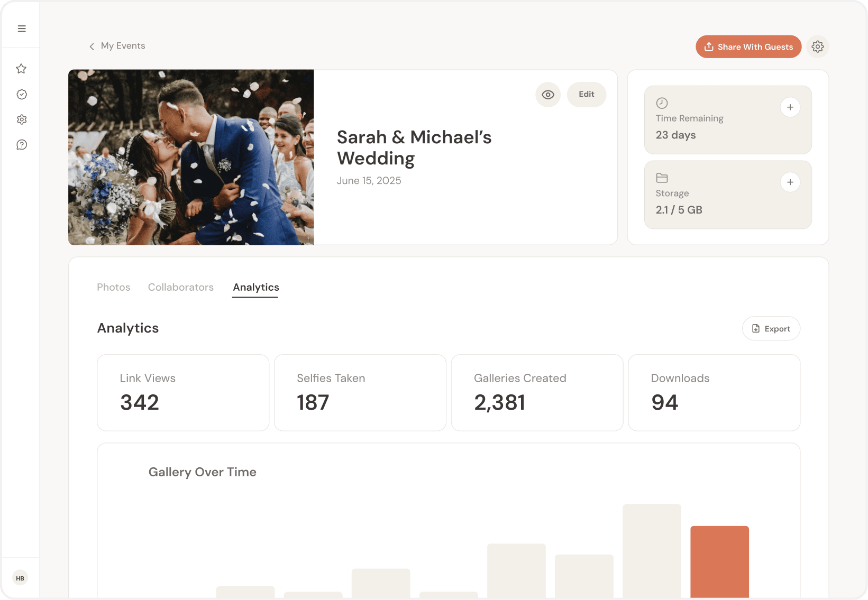This screenshot has width=868, height=600.
Task: Open the wedding cover photo
Action: [x=191, y=158]
